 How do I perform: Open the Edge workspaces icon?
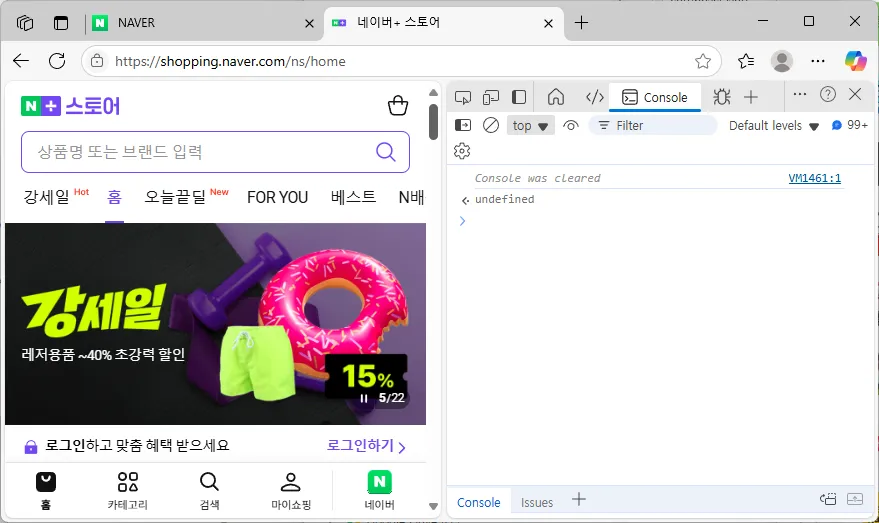[x=25, y=23]
